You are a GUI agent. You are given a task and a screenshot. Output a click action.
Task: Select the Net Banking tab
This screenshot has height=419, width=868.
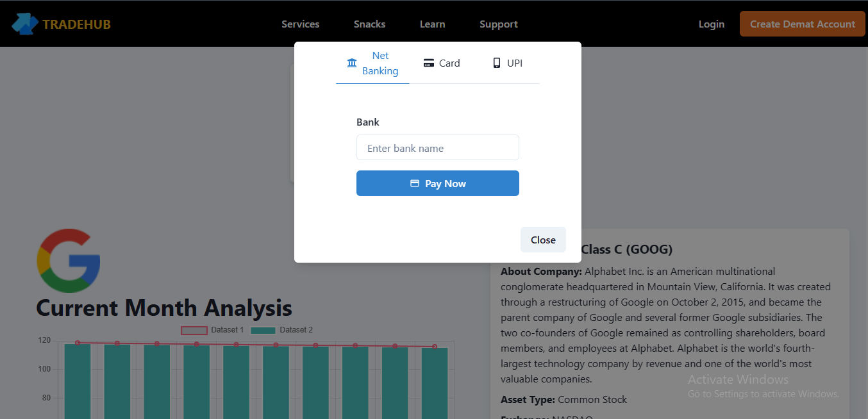tap(372, 63)
